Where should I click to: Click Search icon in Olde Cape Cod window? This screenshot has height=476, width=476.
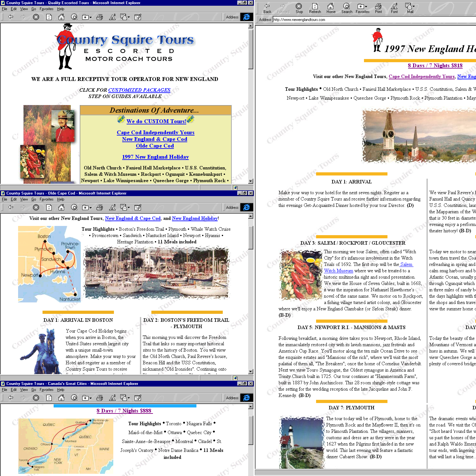click(x=74, y=207)
